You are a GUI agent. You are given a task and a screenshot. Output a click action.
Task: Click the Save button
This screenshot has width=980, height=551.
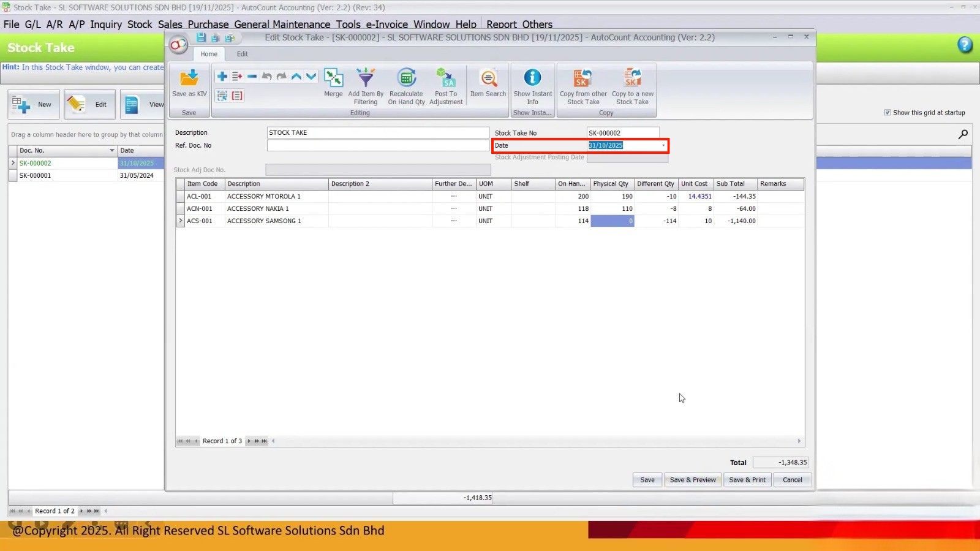(x=647, y=480)
